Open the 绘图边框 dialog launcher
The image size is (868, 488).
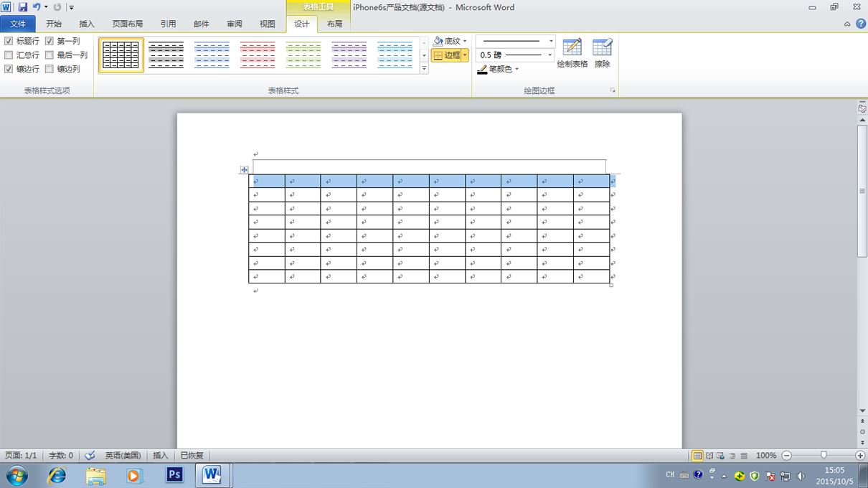[x=613, y=90]
